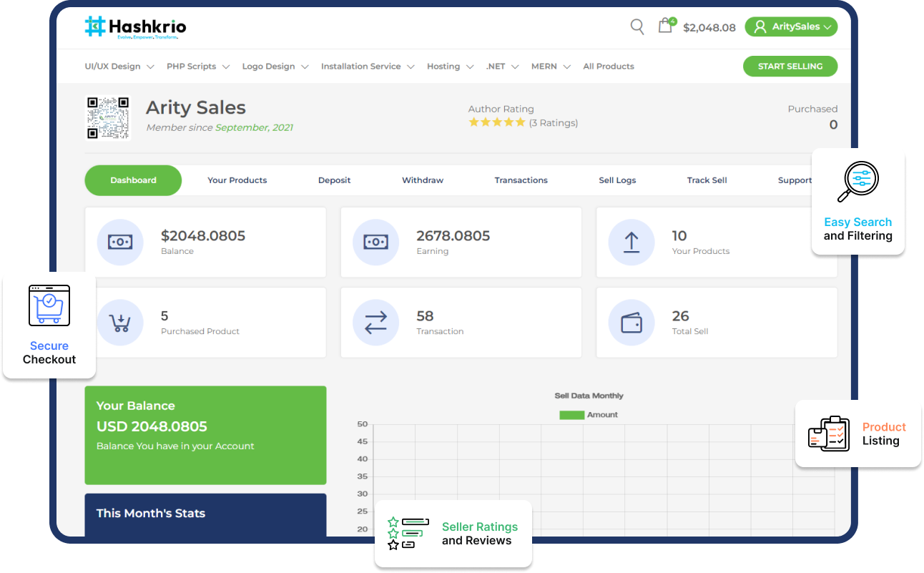Click the This Month's Stats panel
The width and height of the screenshot is (924, 573).
click(205, 515)
